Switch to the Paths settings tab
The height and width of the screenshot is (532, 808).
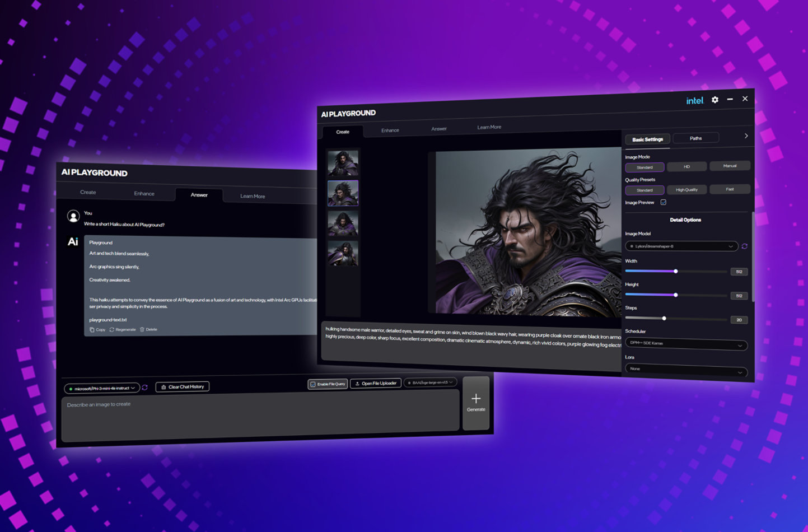695,138
